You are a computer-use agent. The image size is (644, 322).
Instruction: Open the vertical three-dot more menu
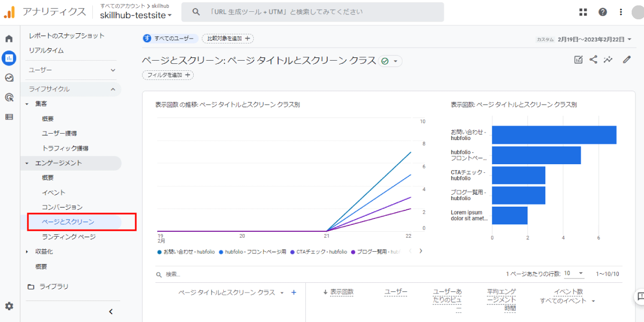[x=621, y=12]
